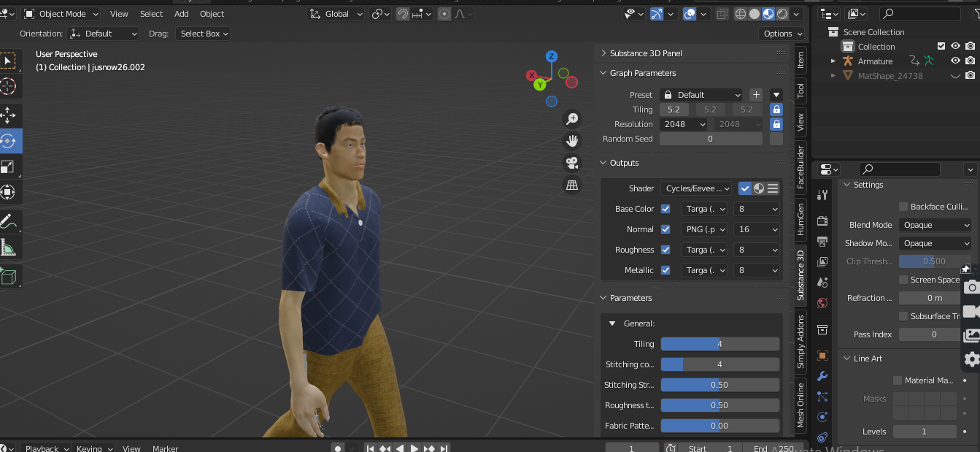Image resolution: width=980 pixels, height=452 pixels.
Task: Switch to the HumGen sidebar tab
Action: pyautogui.click(x=800, y=219)
